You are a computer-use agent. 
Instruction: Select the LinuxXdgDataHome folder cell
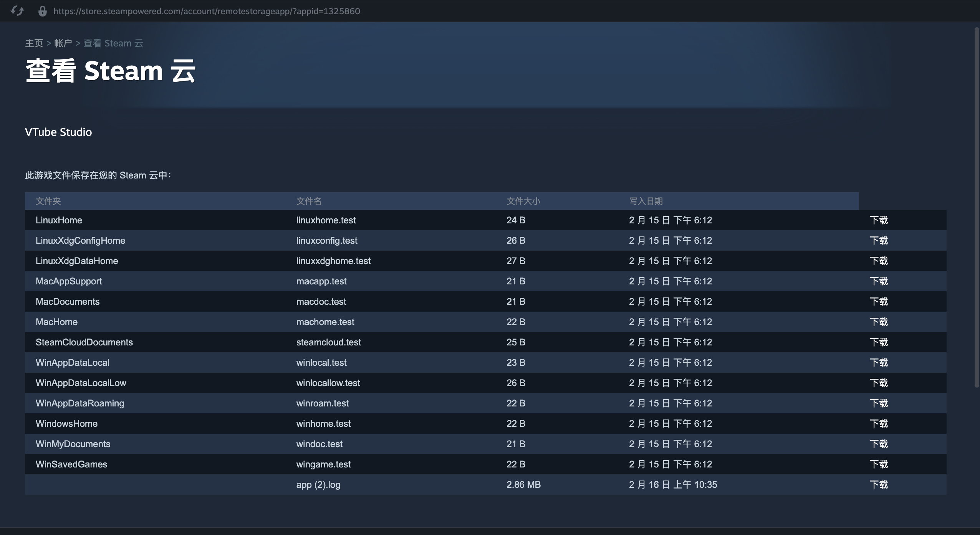tap(77, 261)
